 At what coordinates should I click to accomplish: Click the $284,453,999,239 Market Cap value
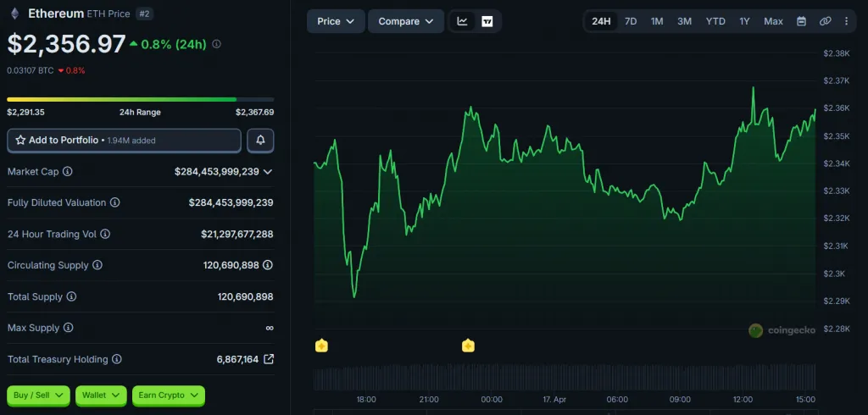[217, 172]
